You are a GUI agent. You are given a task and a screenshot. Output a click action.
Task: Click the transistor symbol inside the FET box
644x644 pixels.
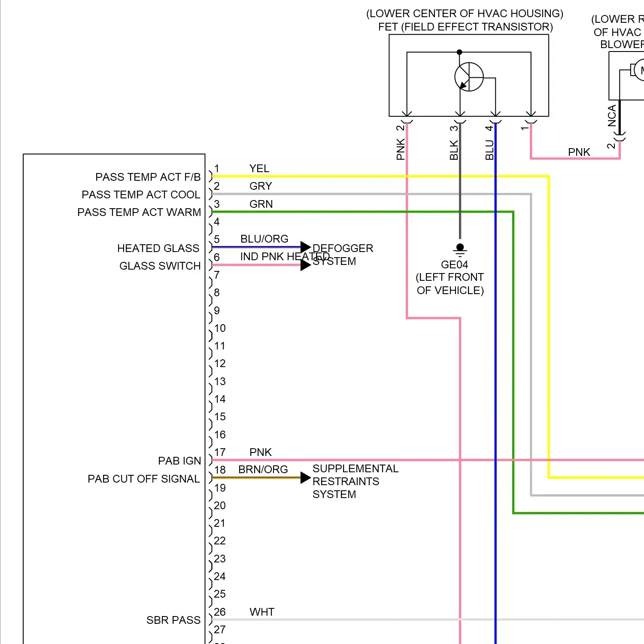tap(469, 77)
